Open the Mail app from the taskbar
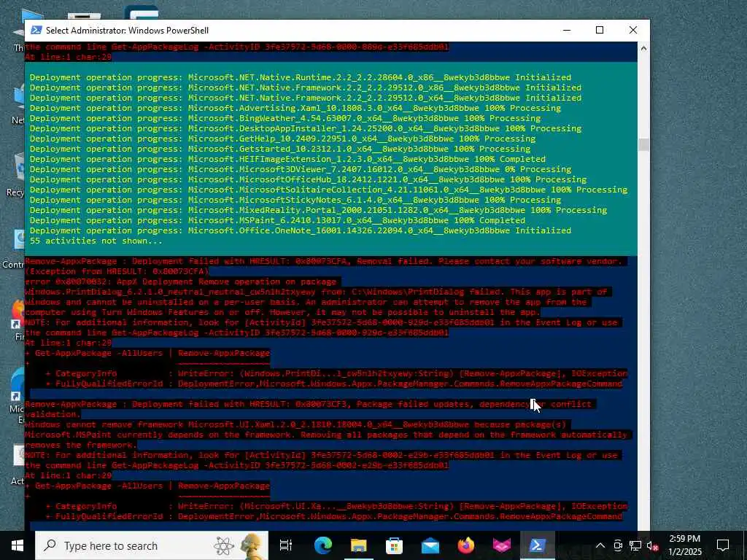Viewport: 747px width, 560px height. pos(430,545)
